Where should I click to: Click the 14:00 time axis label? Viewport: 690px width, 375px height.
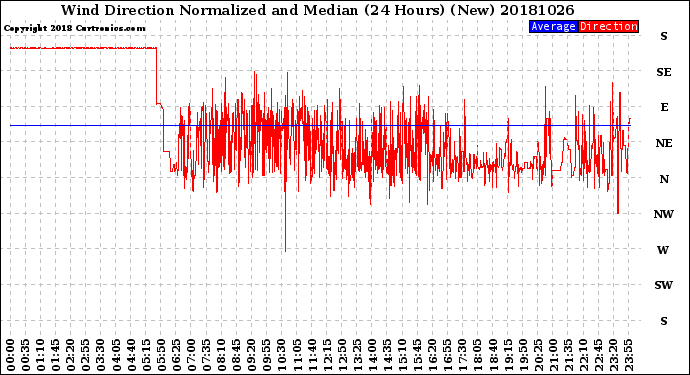tap(372, 355)
